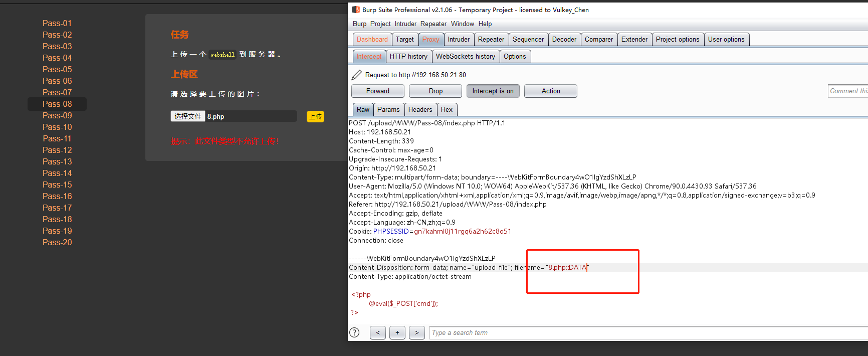Screen dimensions: 868x356
Task: Switch to the Headers view tab
Action: 420,109
